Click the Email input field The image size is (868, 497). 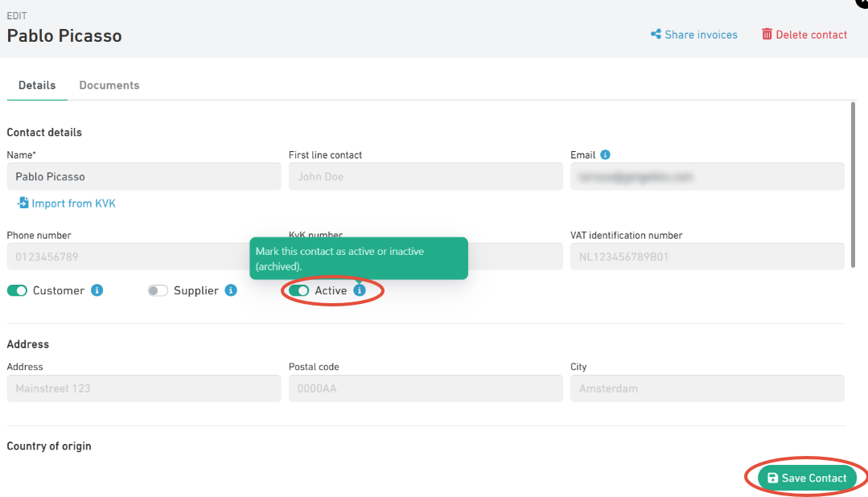tap(707, 177)
